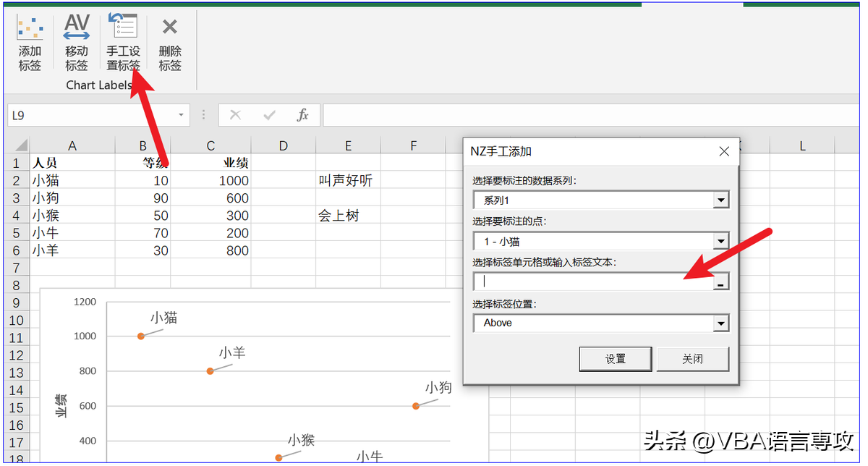Select column B header
This screenshot has height=466, width=868.
(x=142, y=145)
